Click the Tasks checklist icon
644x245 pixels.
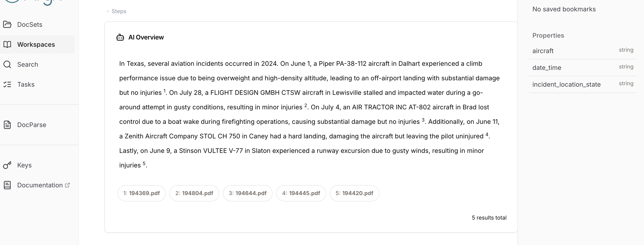[7, 84]
